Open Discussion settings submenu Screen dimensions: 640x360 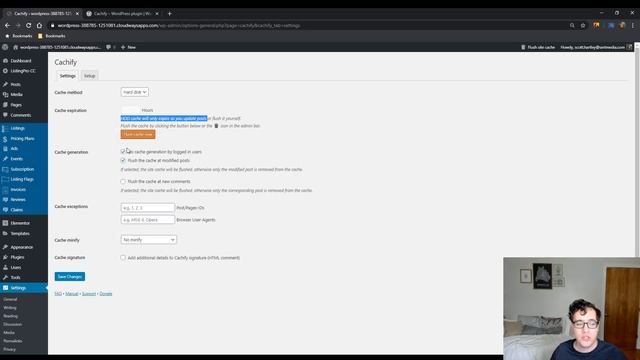13,324
